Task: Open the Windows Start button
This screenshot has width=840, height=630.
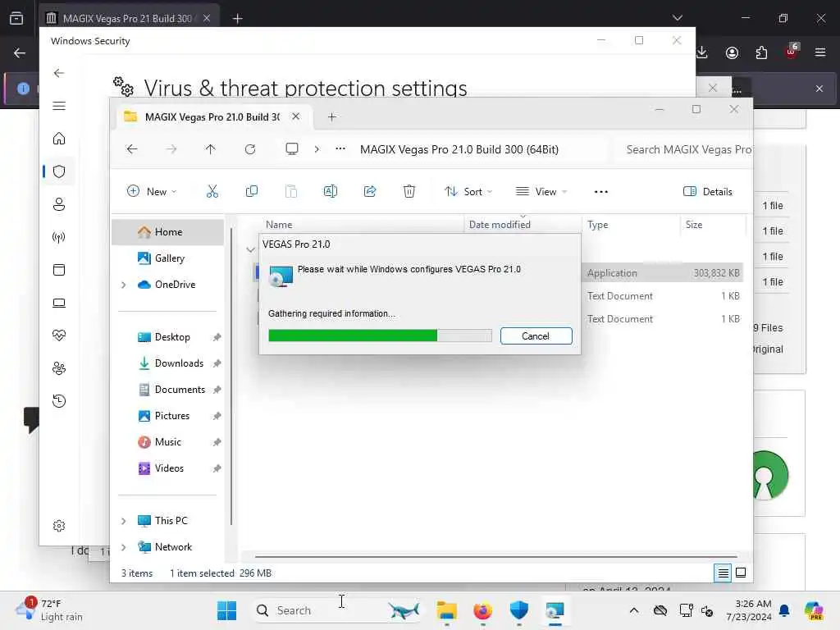Action: click(x=226, y=610)
